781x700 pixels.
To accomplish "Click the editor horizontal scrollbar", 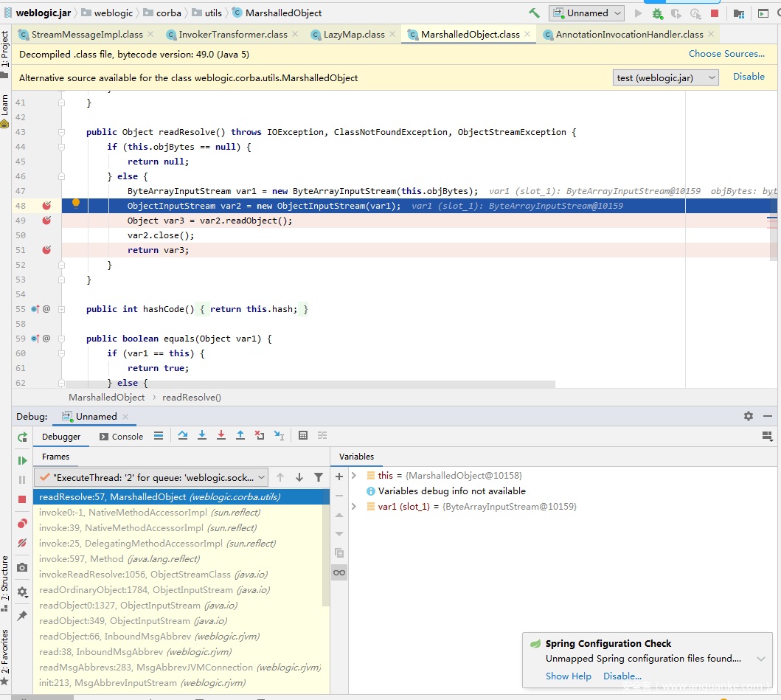I will pyautogui.click(x=310, y=384).
